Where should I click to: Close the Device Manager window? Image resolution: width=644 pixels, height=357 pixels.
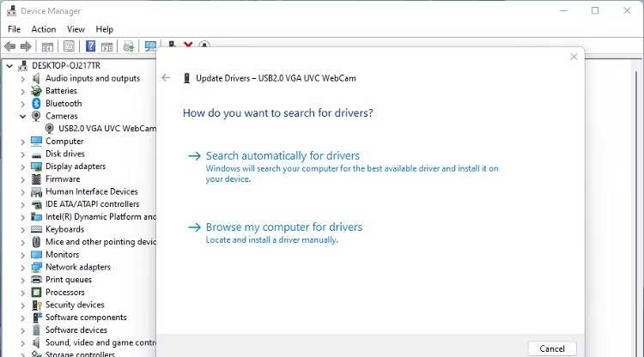[x=627, y=10]
